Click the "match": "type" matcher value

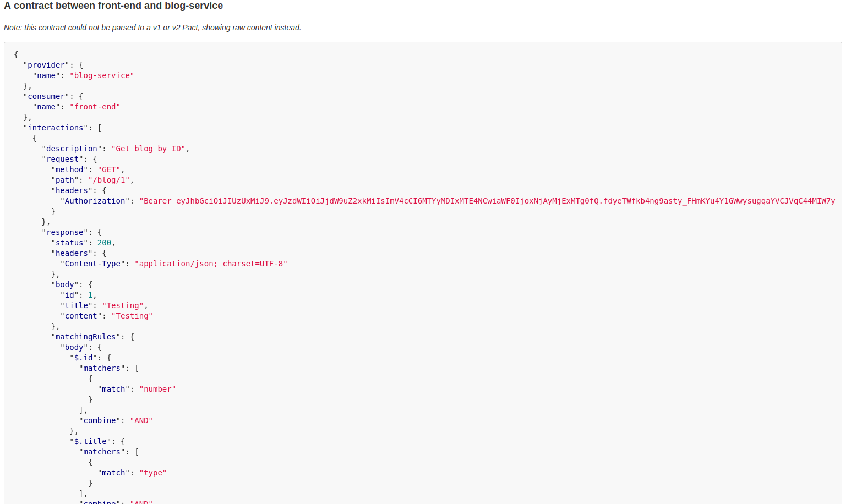click(152, 473)
